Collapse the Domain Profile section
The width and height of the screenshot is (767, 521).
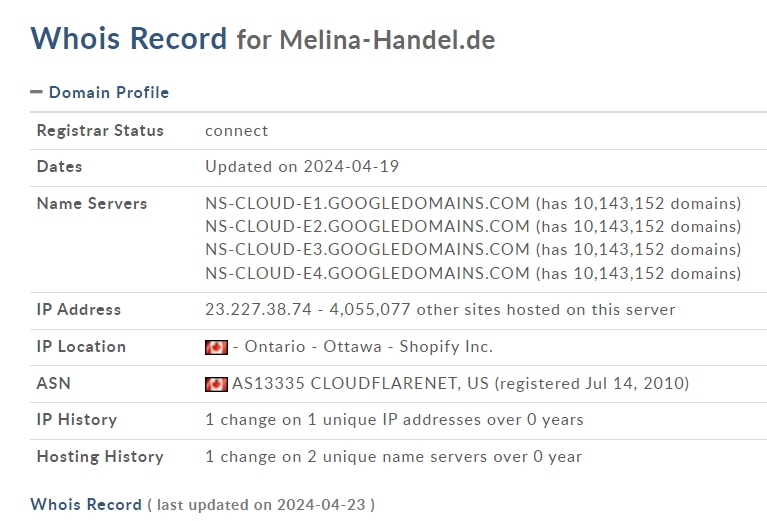[36, 92]
